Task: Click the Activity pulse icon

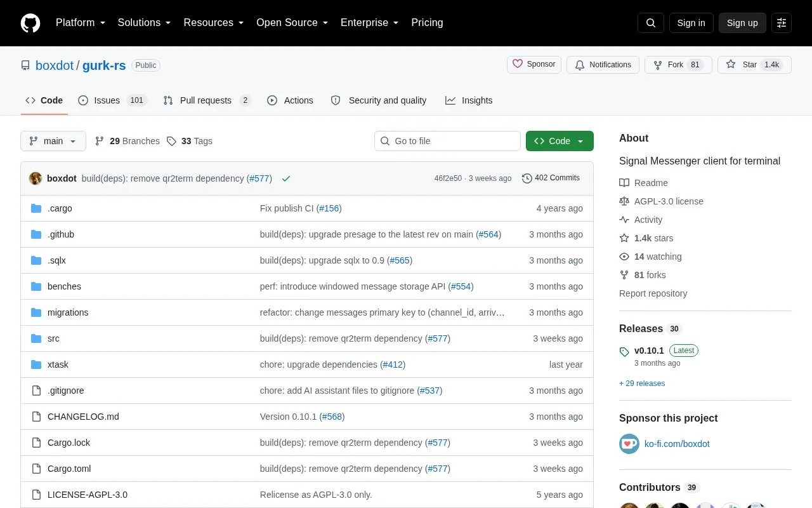Action: (x=624, y=220)
